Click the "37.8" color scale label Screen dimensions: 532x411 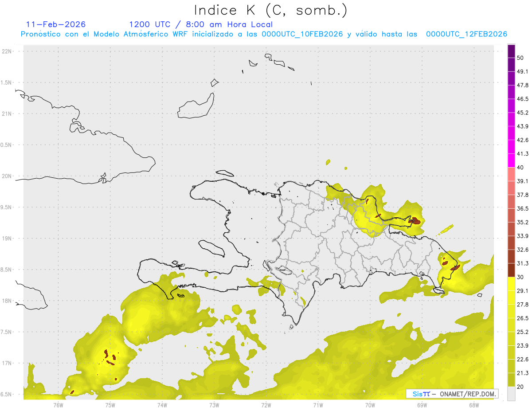point(523,195)
